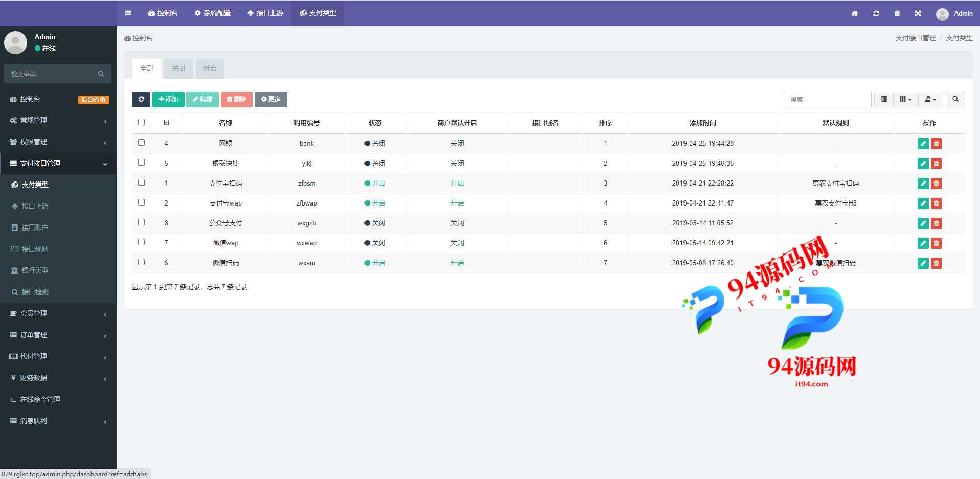Open the 控制台 top tab
Screen dimensions: 980x479
pos(163,13)
